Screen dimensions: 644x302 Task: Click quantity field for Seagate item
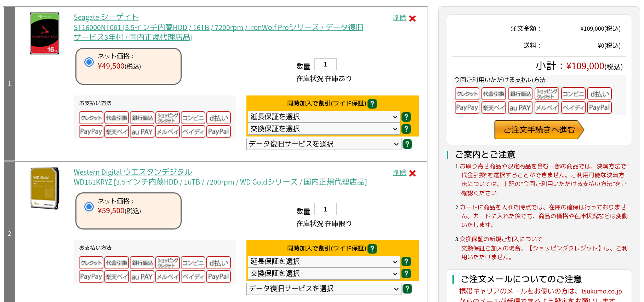tap(325, 64)
